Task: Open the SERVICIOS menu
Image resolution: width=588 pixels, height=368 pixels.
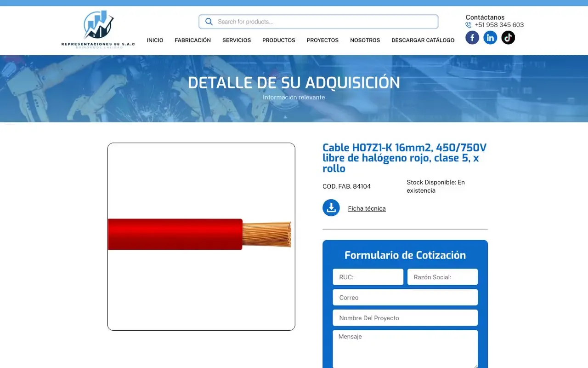Action: 237,40
